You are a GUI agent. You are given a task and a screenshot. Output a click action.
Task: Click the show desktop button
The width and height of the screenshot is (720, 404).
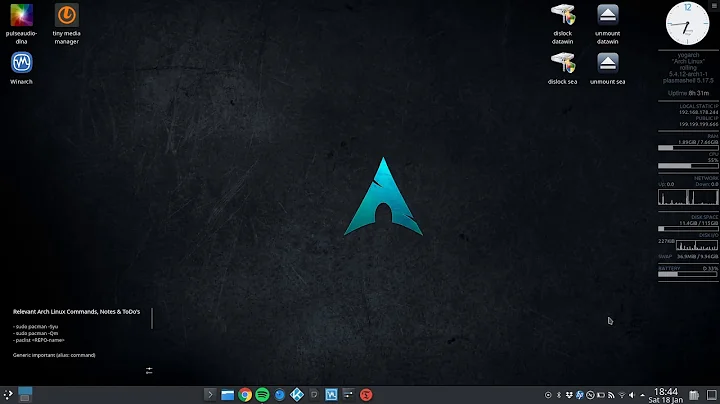711,395
